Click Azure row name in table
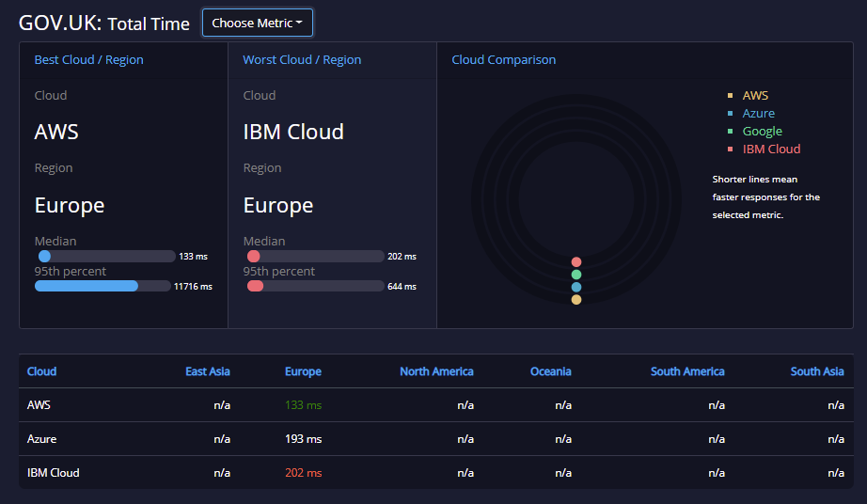867x504 pixels. [x=42, y=439]
